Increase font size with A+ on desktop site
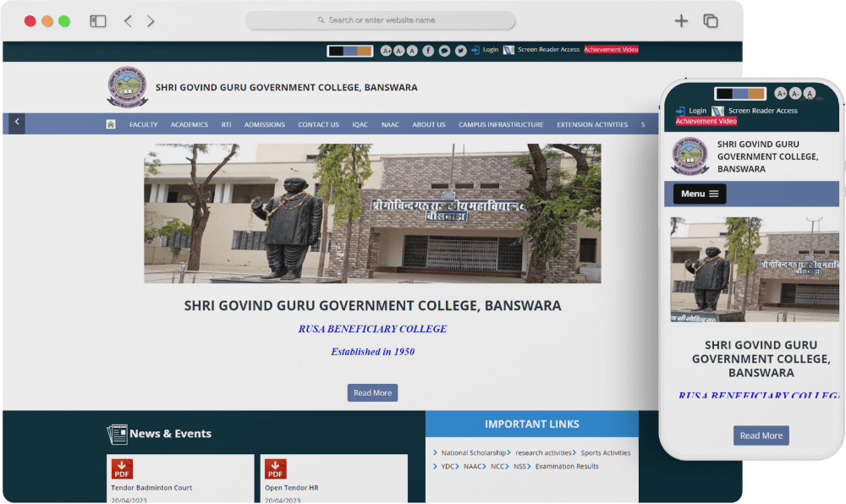Viewport: 846px width, 504px height. coord(386,51)
